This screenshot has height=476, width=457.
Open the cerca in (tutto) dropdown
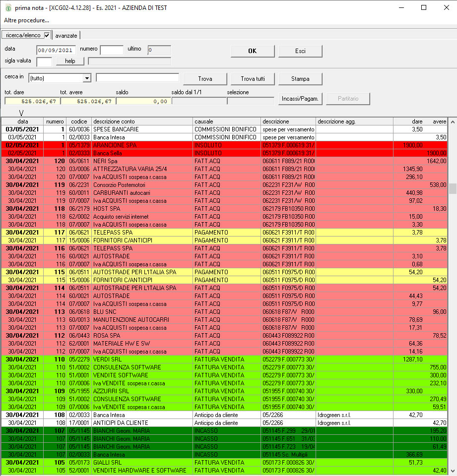tap(87, 78)
